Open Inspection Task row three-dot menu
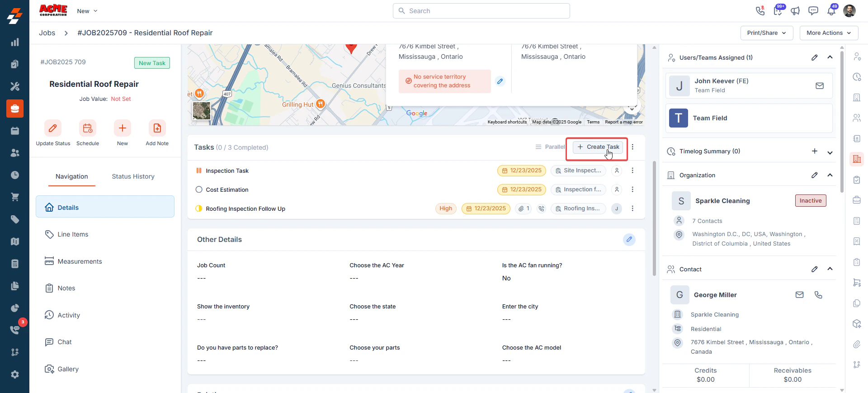Viewport: 868px width, 393px height. (632, 170)
